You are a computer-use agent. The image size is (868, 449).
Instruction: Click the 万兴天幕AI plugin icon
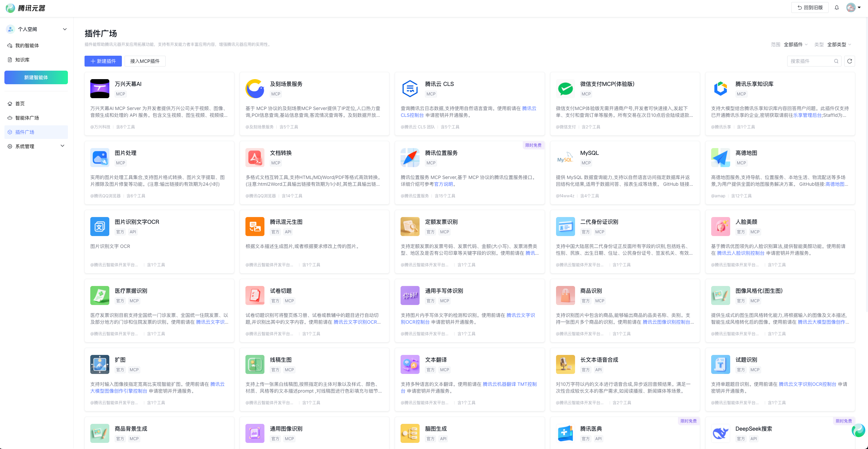pos(100,89)
